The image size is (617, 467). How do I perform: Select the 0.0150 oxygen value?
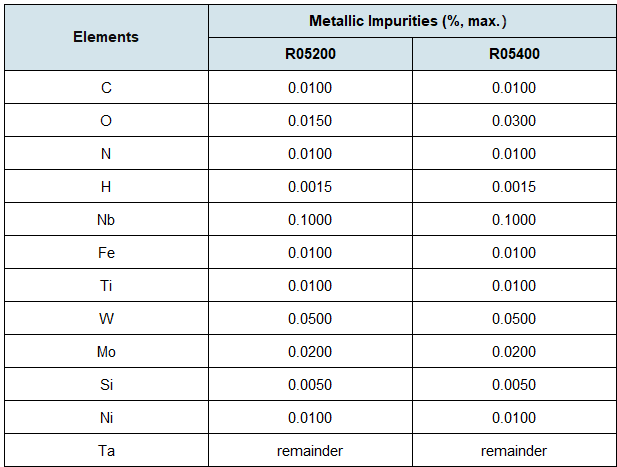click(x=309, y=121)
